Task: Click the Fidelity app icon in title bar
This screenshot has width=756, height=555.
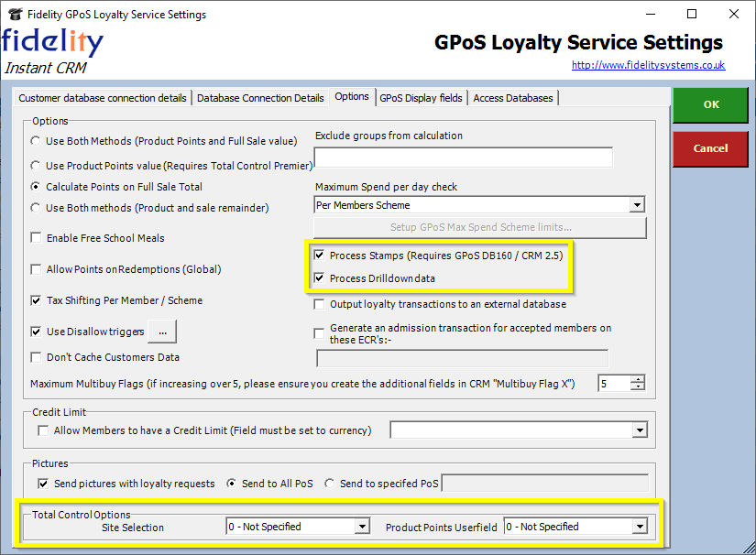Action: pos(15,15)
